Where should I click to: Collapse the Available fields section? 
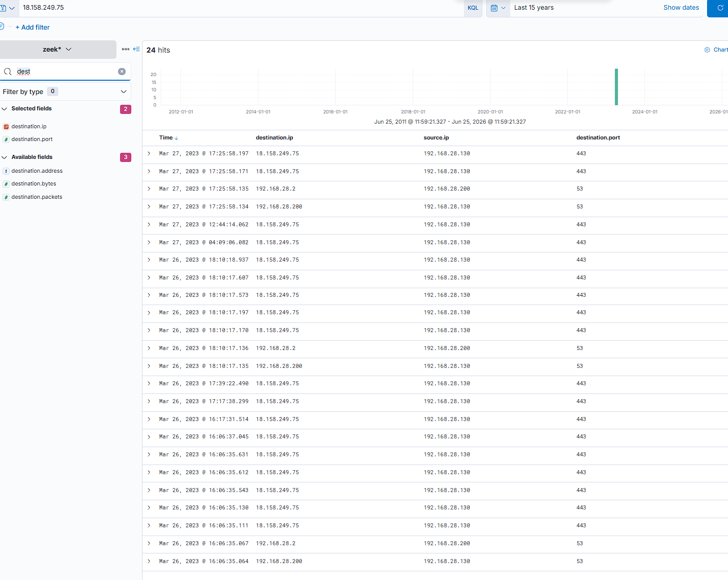[x=5, y=157]
